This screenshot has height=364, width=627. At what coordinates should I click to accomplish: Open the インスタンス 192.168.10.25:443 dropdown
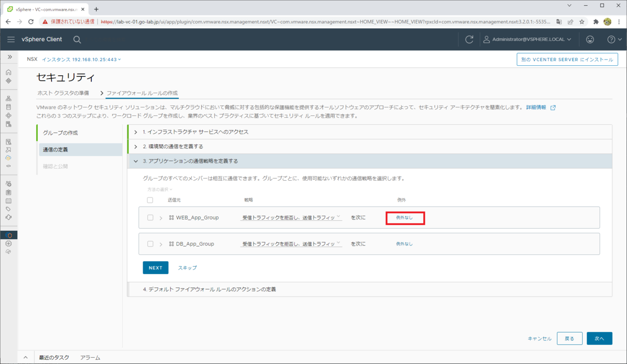coord(82,60)
